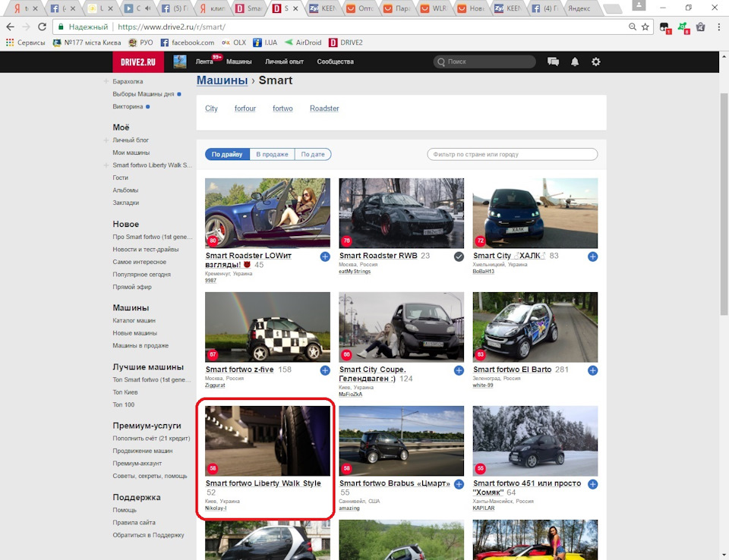Screen dimensions: 729x560
Task: Open Обратиться в Поддержку in sidebar
Action: [148, 535]
